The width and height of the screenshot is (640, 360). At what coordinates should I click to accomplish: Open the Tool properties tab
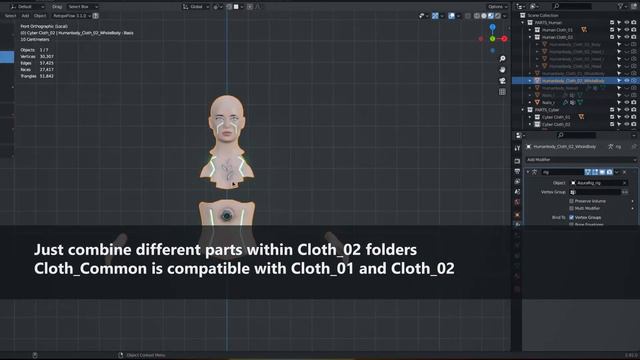(x=517, y=149)
